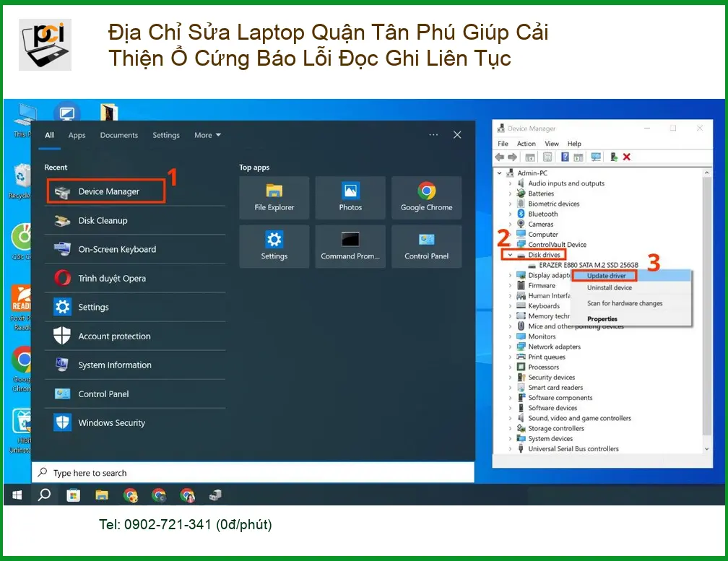
Task: Click the Scan for hardware changes monitor toolbar icon
Action: (596, 157)
